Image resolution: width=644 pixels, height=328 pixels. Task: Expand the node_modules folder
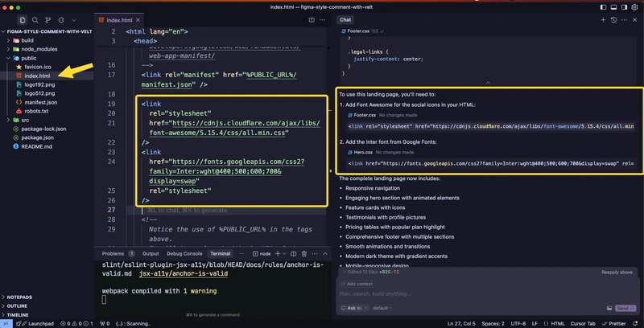[x=38, y=48]
